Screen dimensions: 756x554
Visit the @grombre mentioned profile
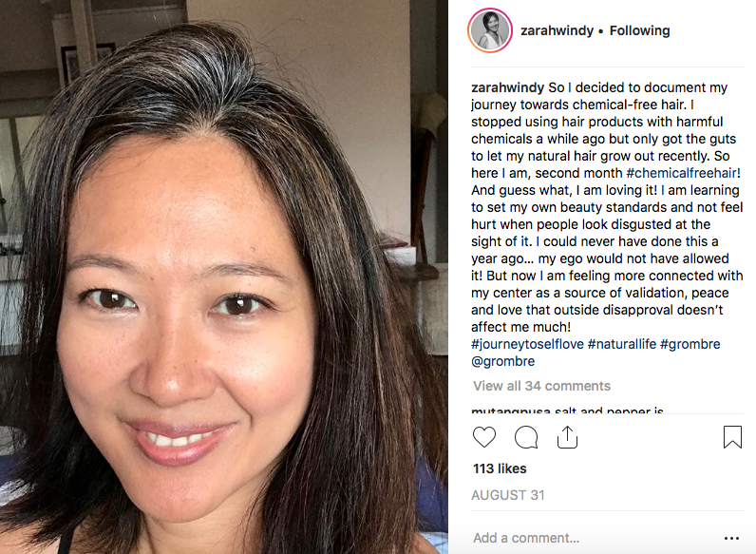coord(502,361)
